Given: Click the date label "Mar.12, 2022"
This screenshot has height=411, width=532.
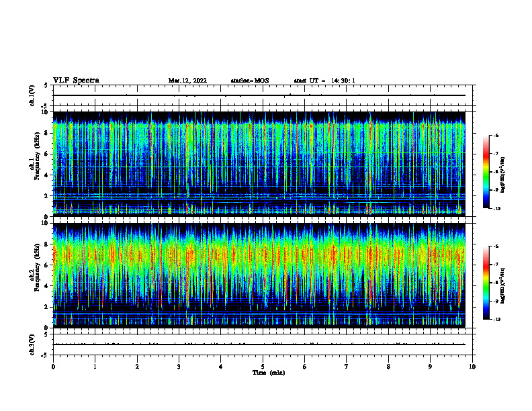Looking at the screenshot, I should (187, 81).
